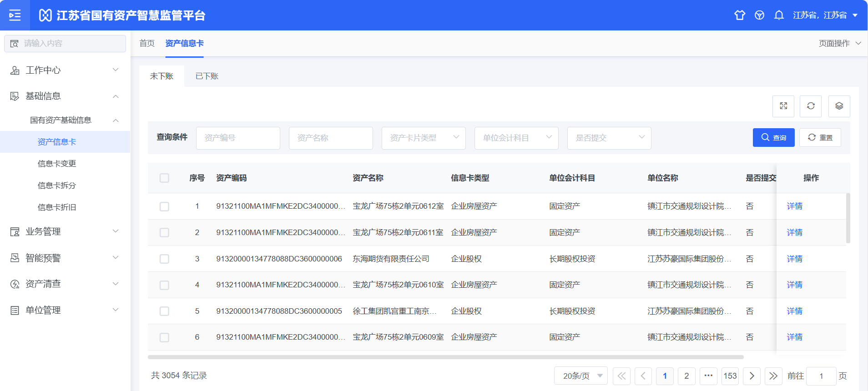Jump to last page double-arrow
The height and width of the screenshot is (391, 868).
tap(773, 376)
